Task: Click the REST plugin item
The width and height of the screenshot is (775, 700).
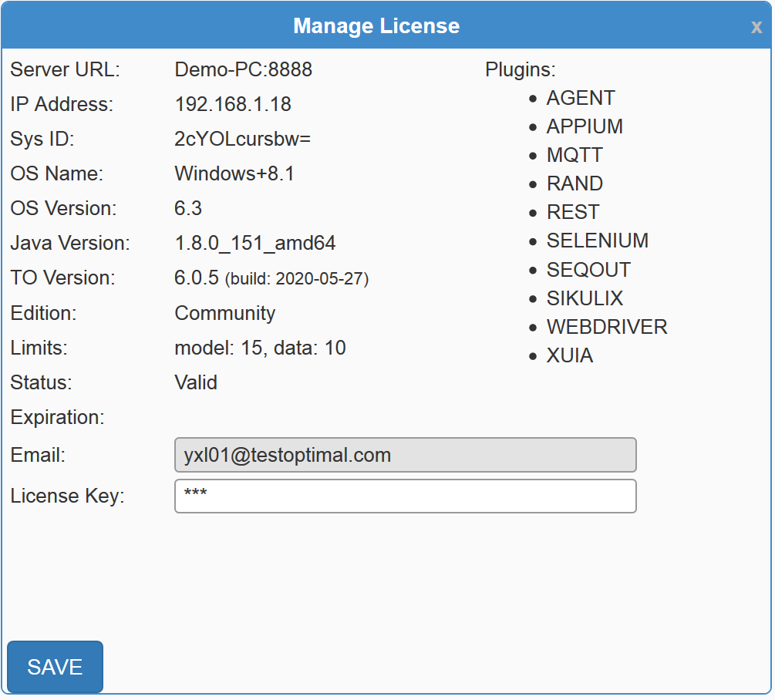Action: [572, 212]
